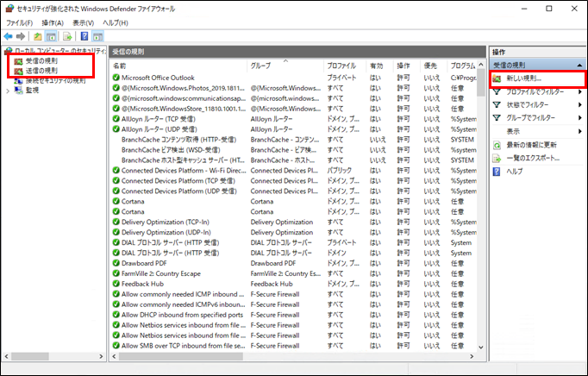
Task: Click the 新しい規則 icon in actions pane
Action: coord(497,78)
